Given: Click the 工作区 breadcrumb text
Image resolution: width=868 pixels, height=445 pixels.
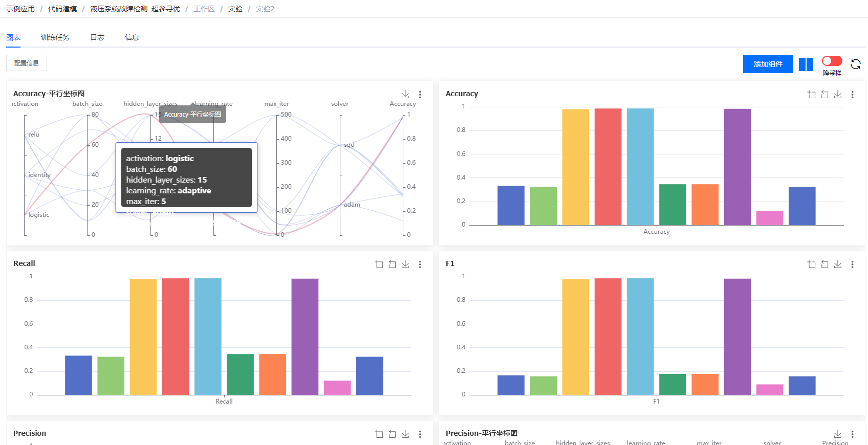Looking at the screenshot, I should pos(204,9).
